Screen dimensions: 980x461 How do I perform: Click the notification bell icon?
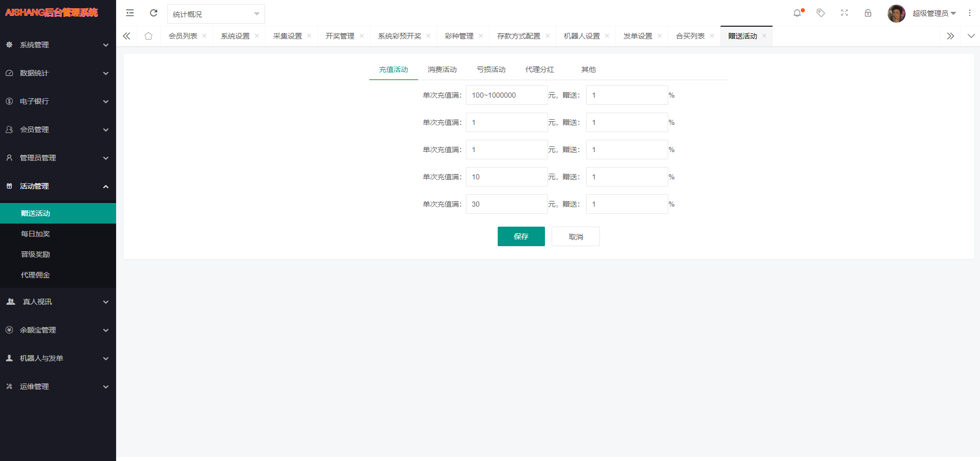point(797,13)
